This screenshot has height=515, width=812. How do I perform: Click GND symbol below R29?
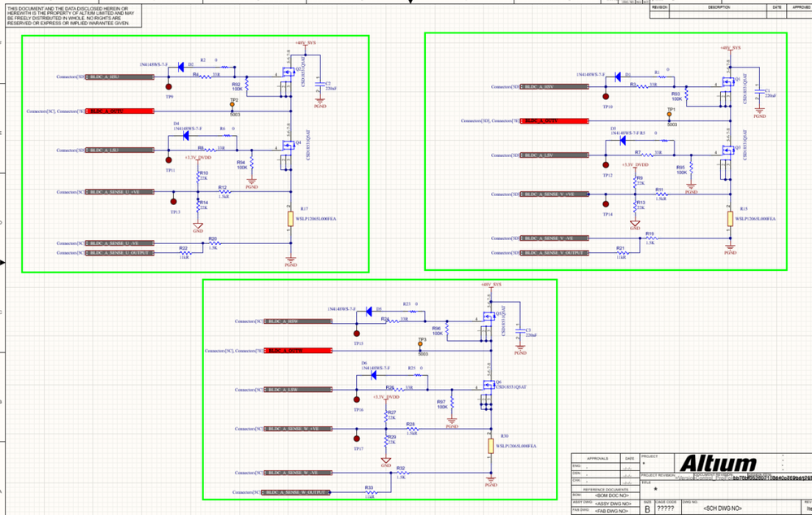click(386, 461)
